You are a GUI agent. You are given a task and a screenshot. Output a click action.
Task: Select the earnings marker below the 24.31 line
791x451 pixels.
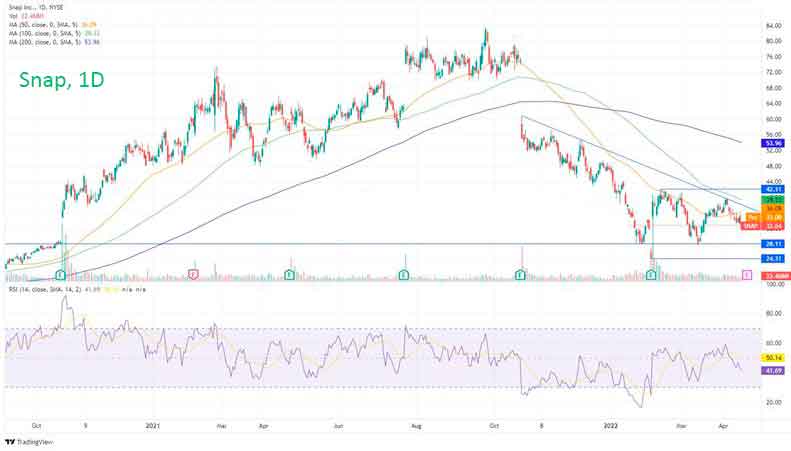(x=651, y=273)
